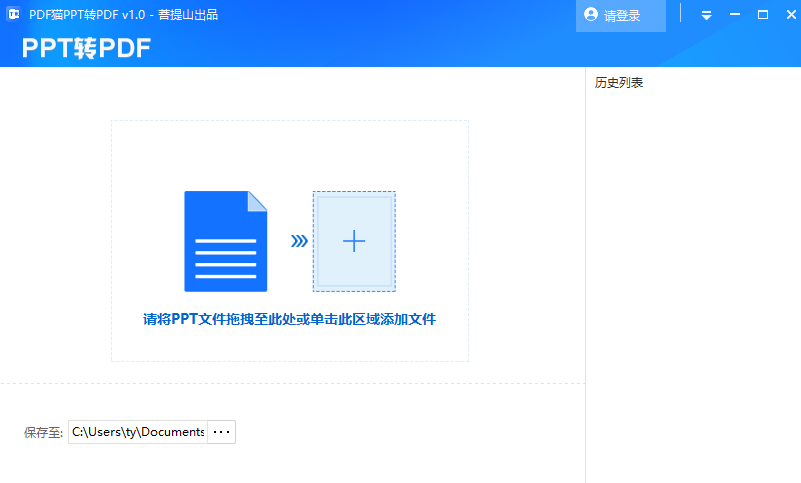
Task: Click the 历史列表 heading
Action: click(619, 83)
